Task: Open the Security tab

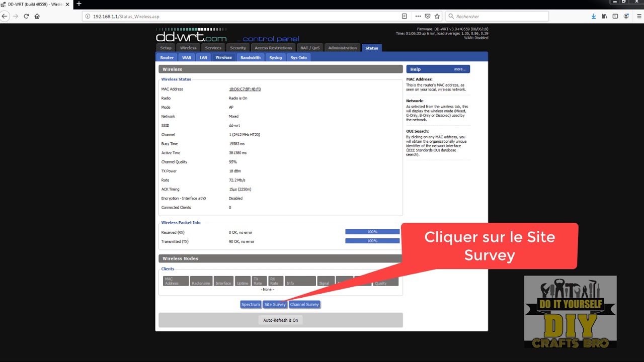Action: coord(238,48)
